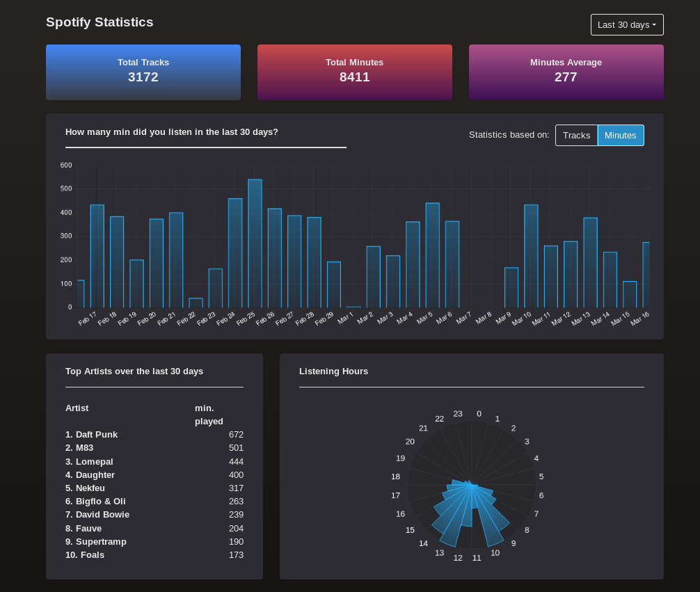This screenshot has height=592, width=700.
Task: Open the Last 30 days dropdown
Action: click(x=626, y=24)
